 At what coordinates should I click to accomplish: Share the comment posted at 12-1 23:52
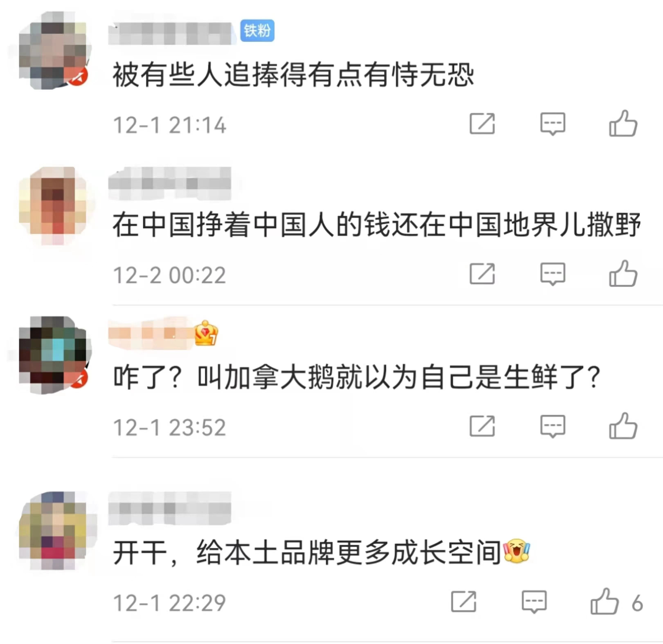point(482,426)
